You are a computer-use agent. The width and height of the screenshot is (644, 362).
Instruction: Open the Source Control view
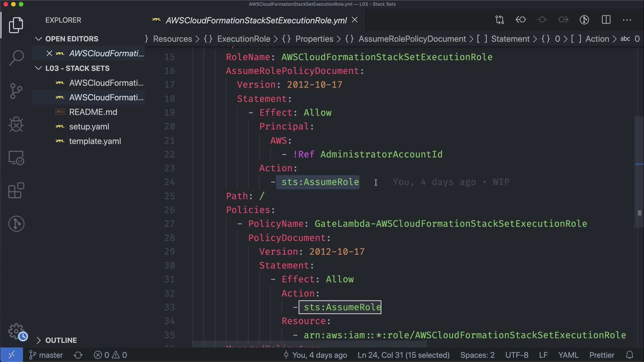tap(16, 91)
